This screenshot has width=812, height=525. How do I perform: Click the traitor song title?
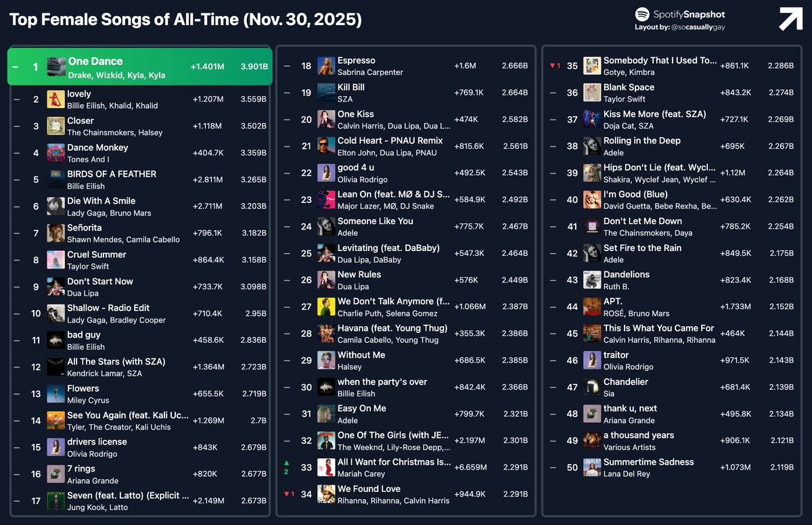pyautogui.click(x=616, y=355)
